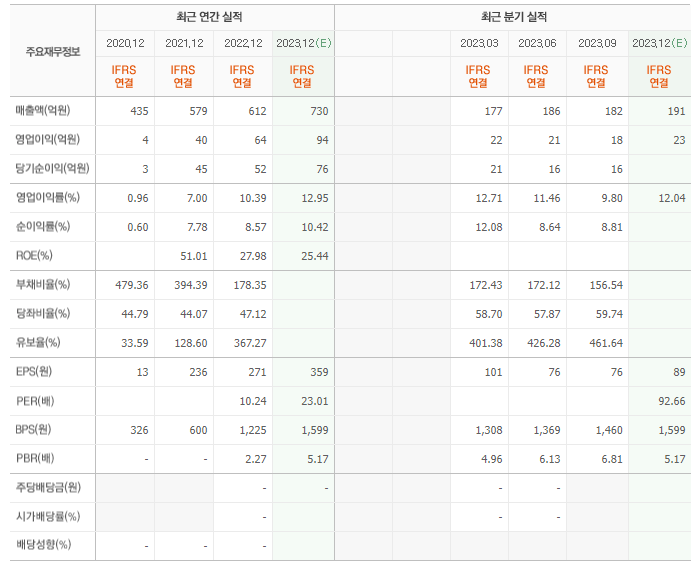This screenshot has width=696, height=565.
Task: Click the quick ratio value 59.74
Action: 609,314
